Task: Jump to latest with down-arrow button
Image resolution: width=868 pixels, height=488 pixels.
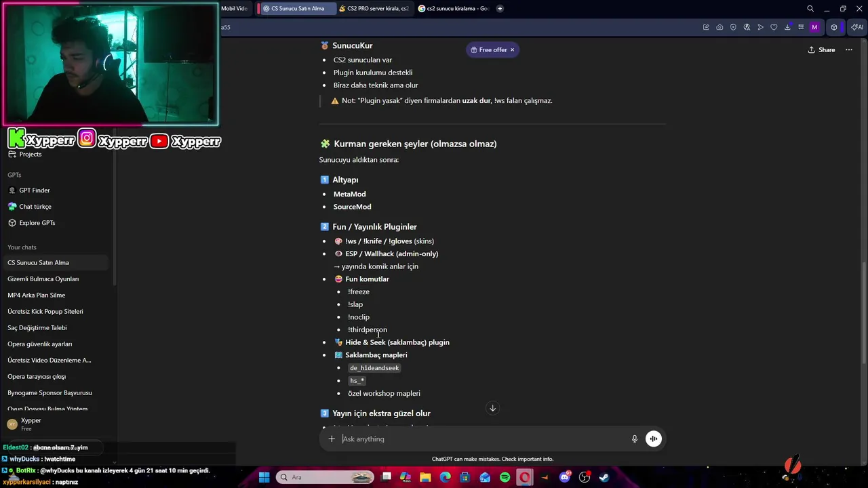Action: pos(493,408)
